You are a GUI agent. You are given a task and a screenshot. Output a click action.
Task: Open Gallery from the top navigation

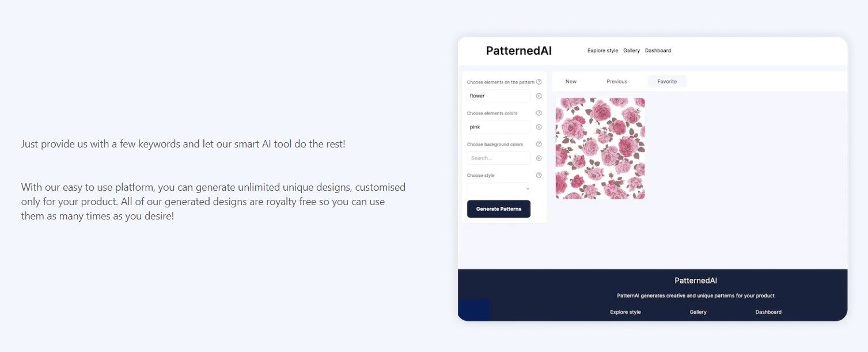click(631, 50)
